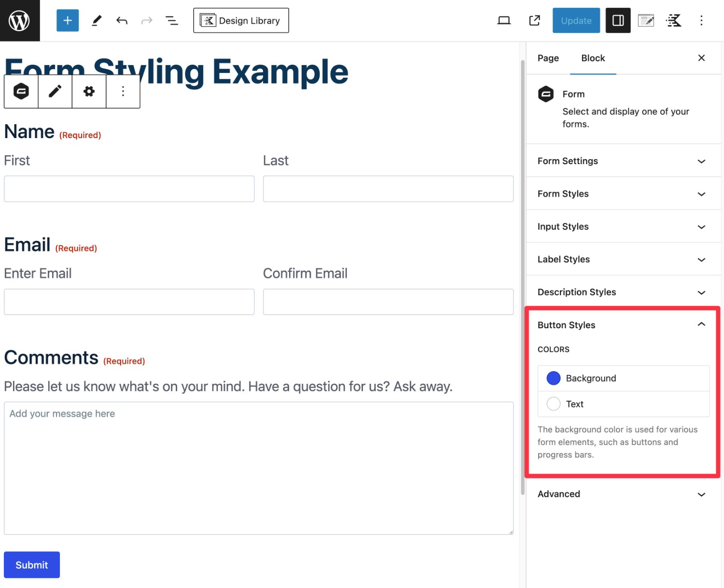Click the laptop preview device icon

(x=504, y=20)
